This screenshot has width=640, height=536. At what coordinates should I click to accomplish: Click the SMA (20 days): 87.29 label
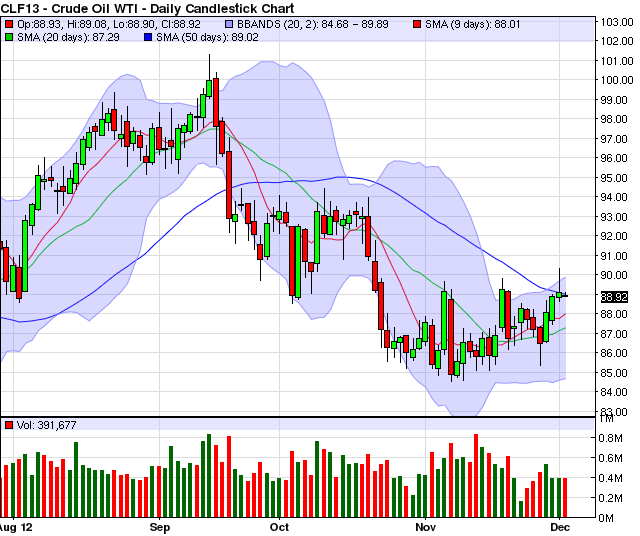[x=69, y=38]
